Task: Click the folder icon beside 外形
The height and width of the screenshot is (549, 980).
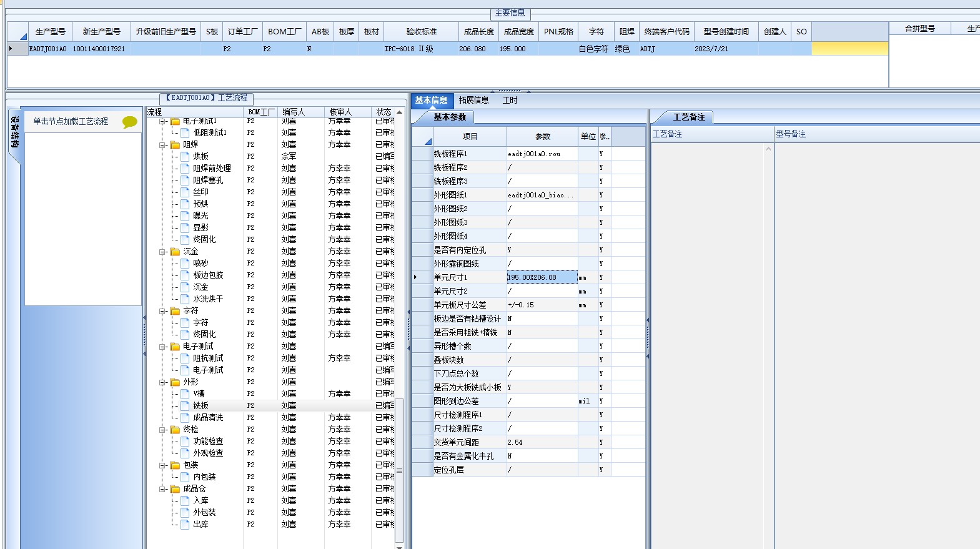Action: [x=176, y=382]
